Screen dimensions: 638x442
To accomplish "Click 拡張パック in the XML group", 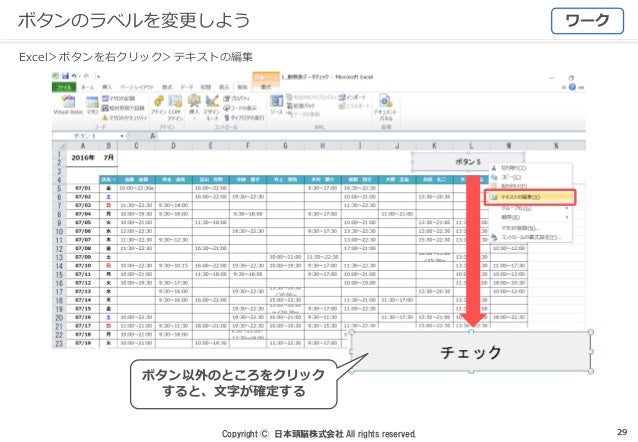I will (301, 106).
